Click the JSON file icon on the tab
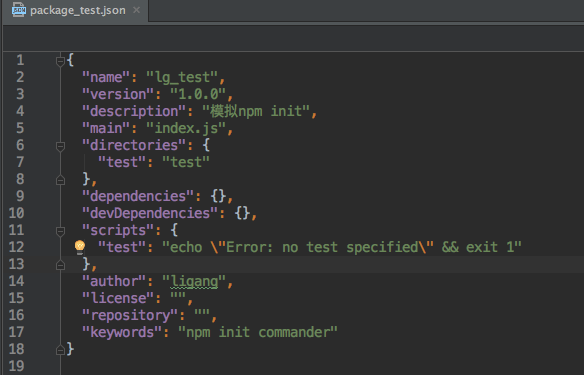This screenshot has width=584, height=375. pyautogui.click(x=19, y=10)
